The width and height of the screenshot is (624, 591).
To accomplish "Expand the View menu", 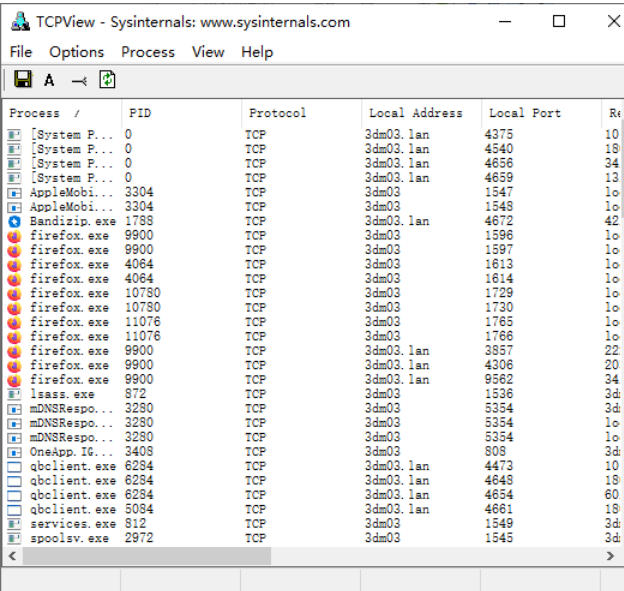I will pos(208,52).
